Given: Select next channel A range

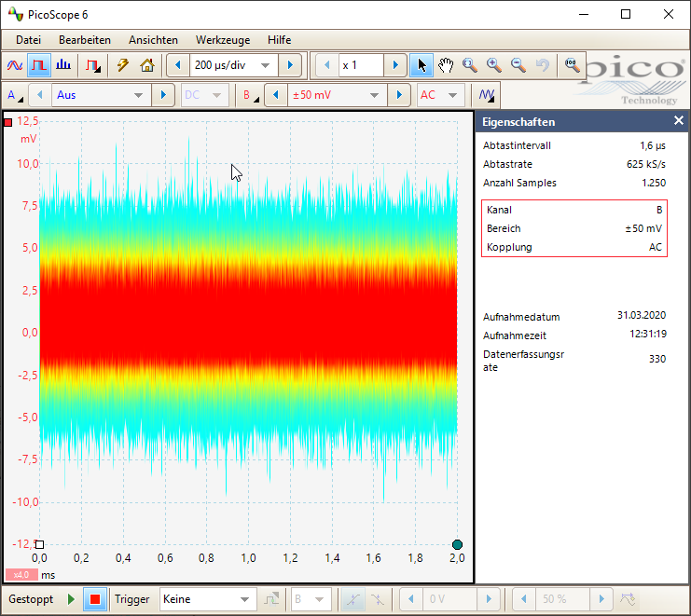Looking at the screenshot, I should tap(163, 95).
